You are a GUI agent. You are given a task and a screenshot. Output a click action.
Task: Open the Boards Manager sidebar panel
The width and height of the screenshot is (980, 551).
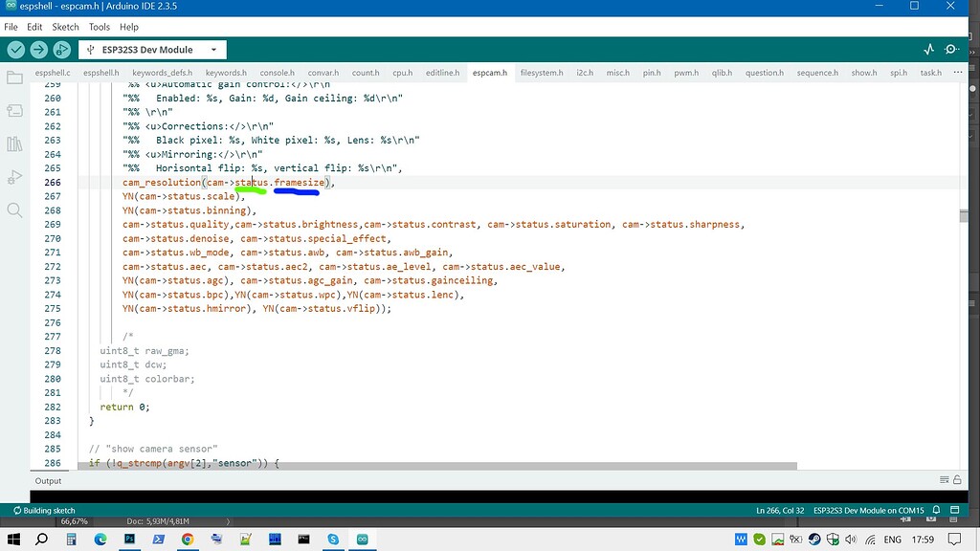pos(14,111)
